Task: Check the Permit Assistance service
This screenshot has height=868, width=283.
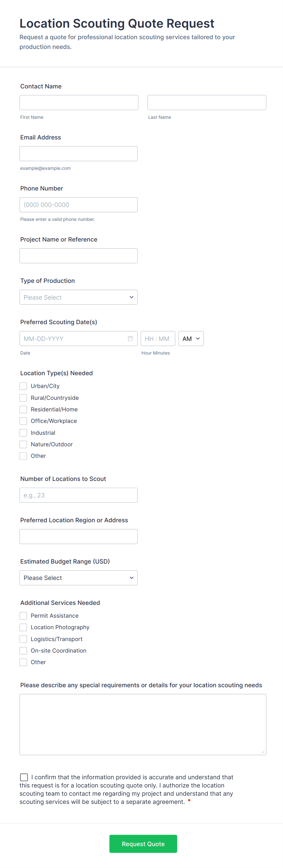Action: (23, 616)
